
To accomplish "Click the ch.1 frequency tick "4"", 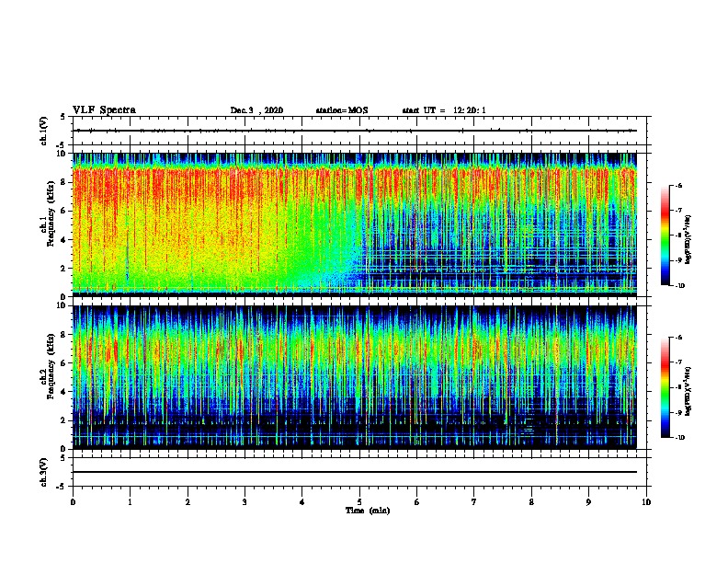I will (63, 240).
